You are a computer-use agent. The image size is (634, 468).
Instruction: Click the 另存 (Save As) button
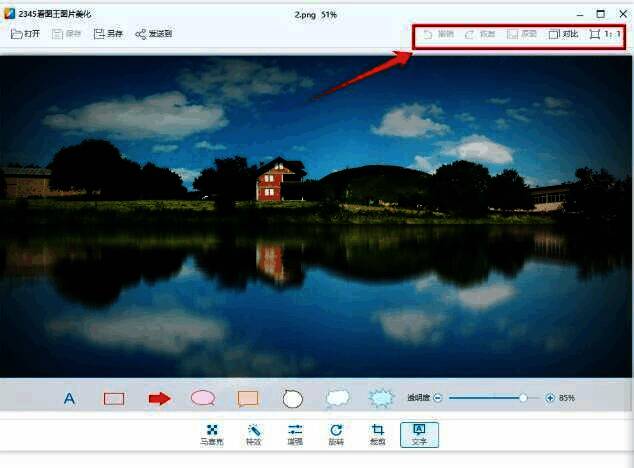tap(107, 34)
